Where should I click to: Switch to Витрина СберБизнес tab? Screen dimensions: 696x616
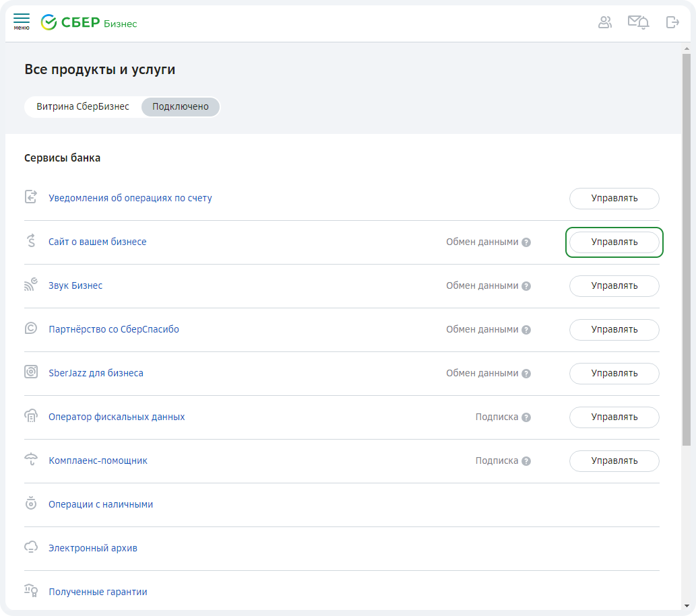[83, 107]
